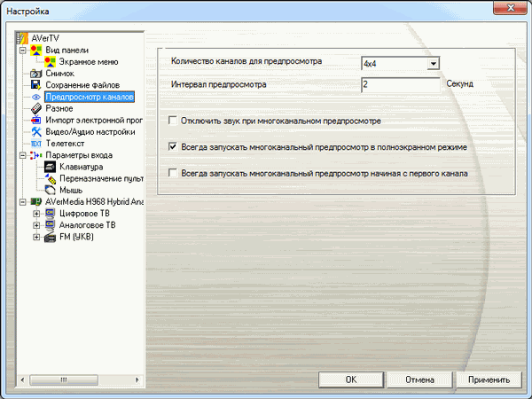The image size is (532, 399).
Task: Expand the Цифровое ТВ node
Action: coord(36,214)
